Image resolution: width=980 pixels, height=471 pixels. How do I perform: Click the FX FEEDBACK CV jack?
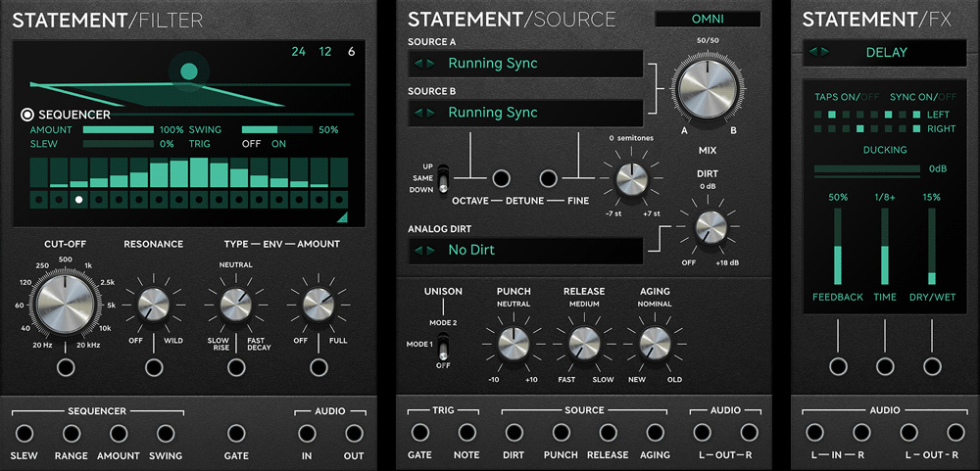click(x=838, y=366)
